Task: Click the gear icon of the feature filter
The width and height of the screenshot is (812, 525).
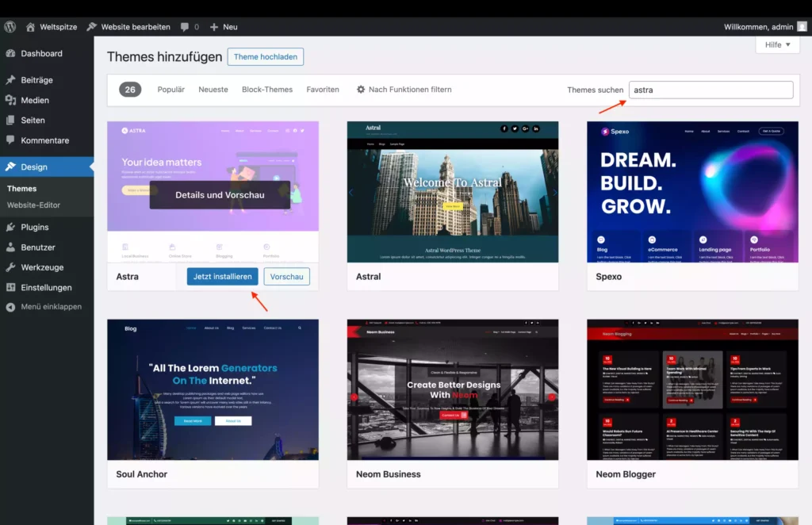Action: [x=361, y=90]
